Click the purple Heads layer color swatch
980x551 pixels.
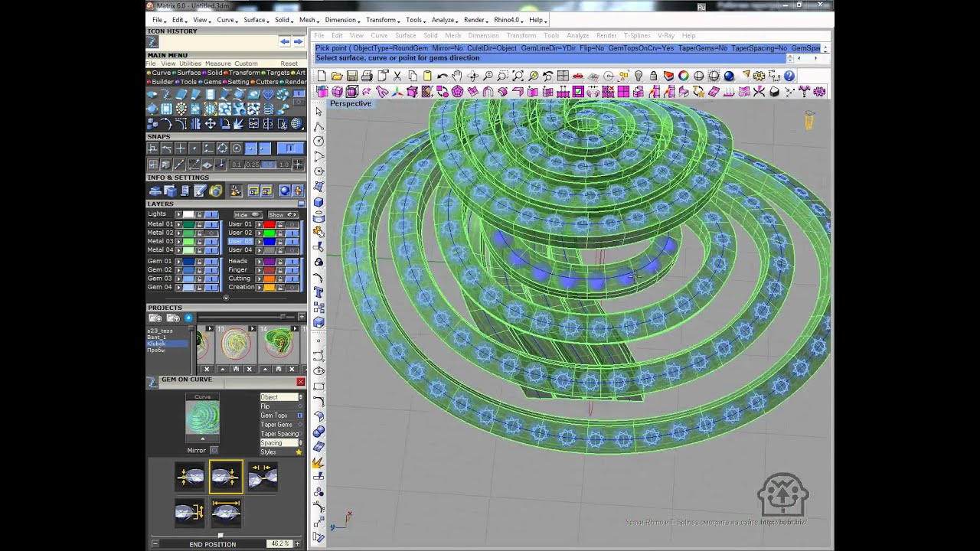click(269, 262)
